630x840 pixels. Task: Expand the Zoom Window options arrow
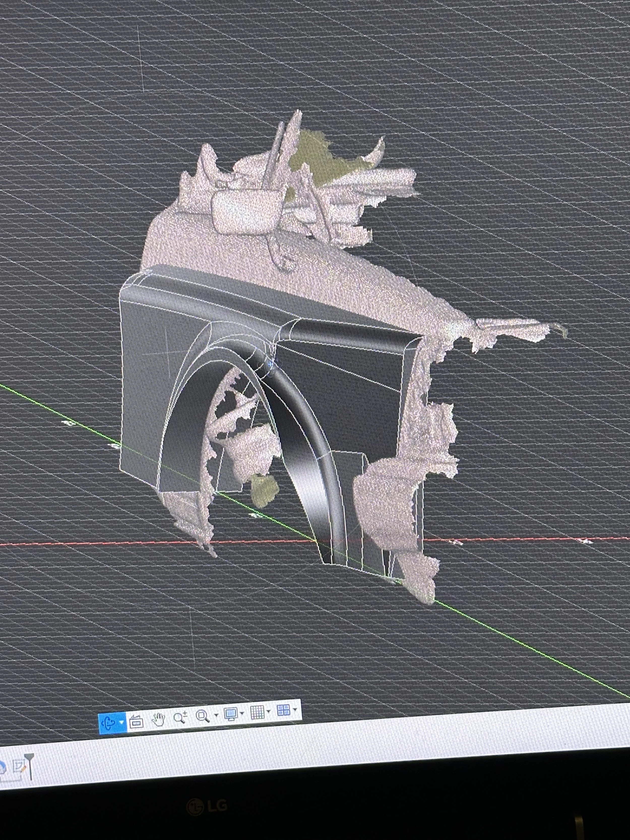pyautogui.click(x=216, y=715)
